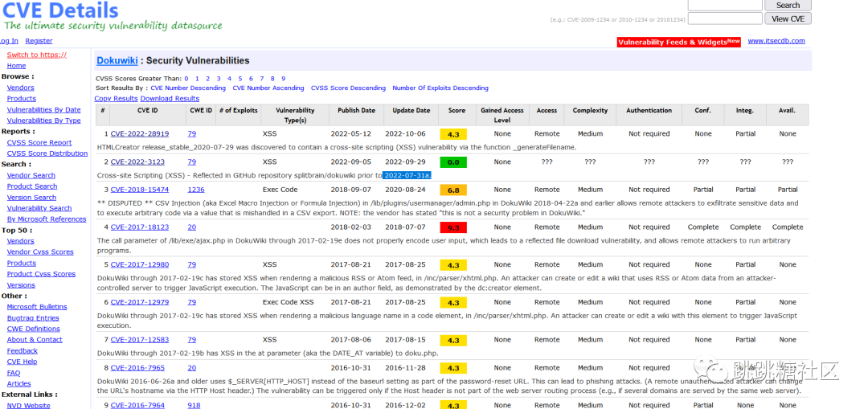Screen dimensions: 868x409
Task: Focus the CVE ID input beside View CVE
Action: pos(725,18)
